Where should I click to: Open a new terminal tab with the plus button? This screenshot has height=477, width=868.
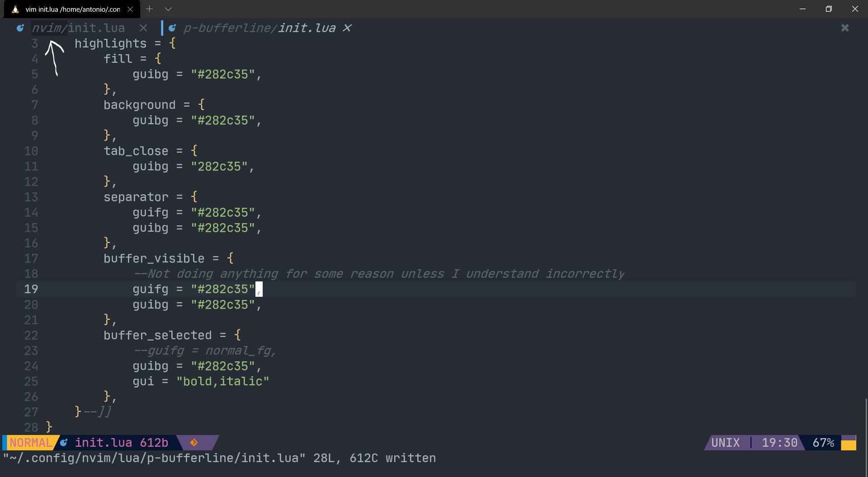(x=150, y=9)
